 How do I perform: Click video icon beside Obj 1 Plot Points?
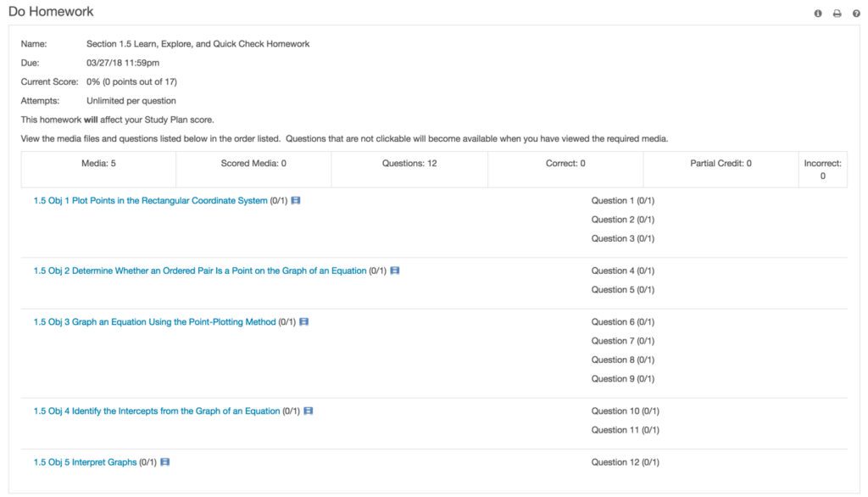pos(296,201)
